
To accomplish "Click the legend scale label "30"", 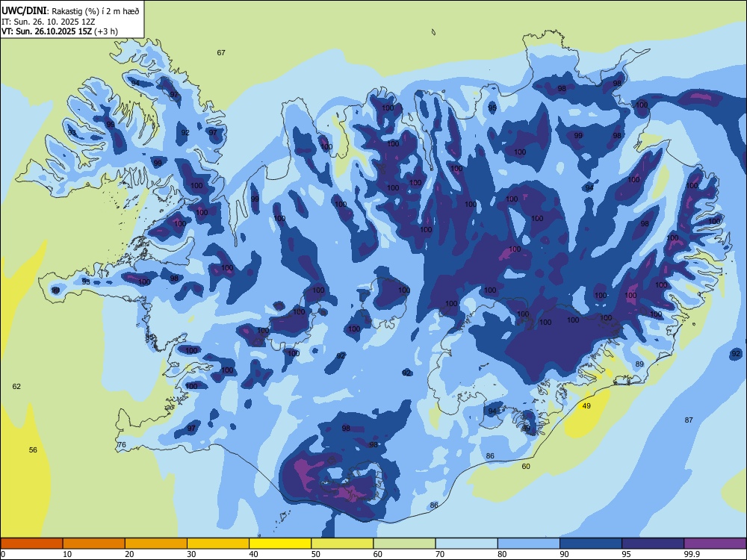I will coord(191,554).
